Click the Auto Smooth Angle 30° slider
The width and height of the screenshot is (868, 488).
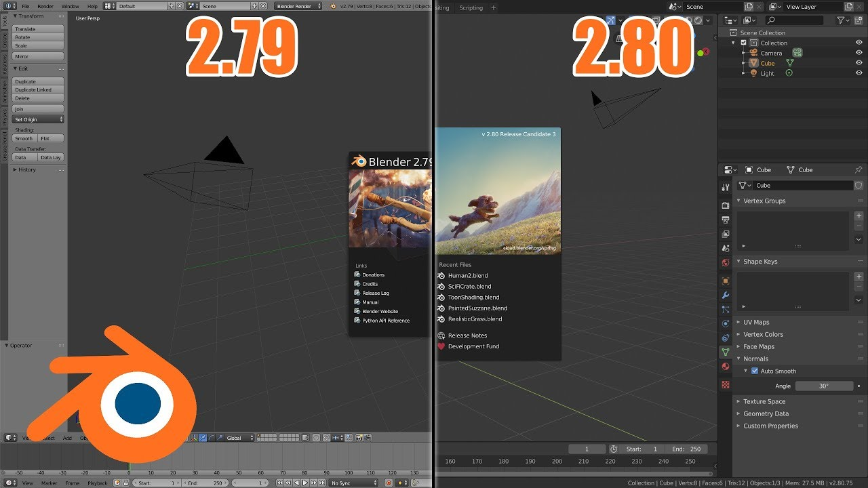[x=824, y=386]
